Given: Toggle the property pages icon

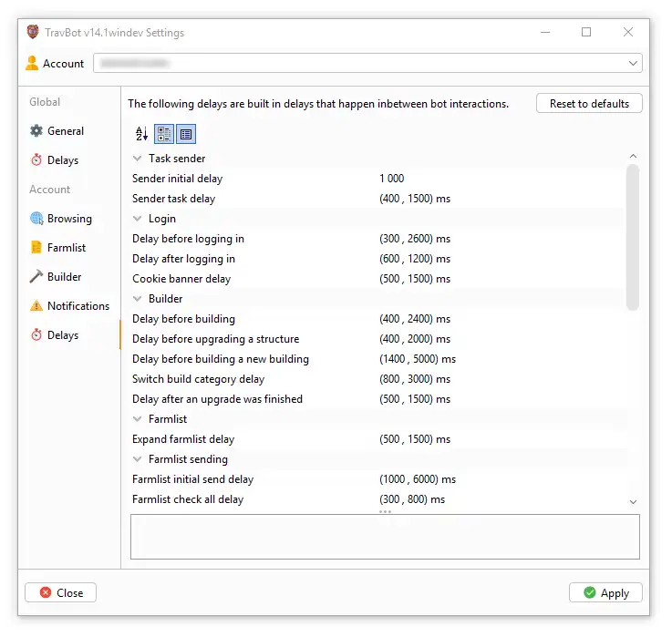Looking at the screenshot, I should 186,134.
